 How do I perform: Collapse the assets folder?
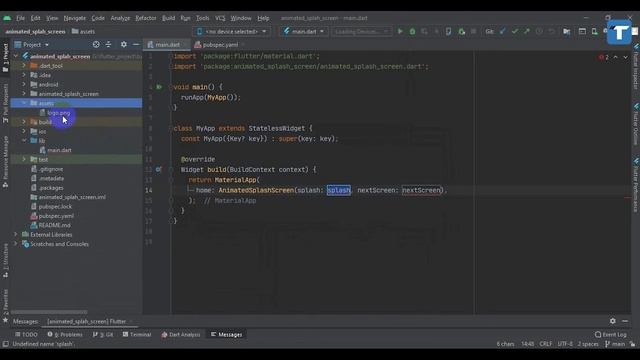tap(24, 103)
